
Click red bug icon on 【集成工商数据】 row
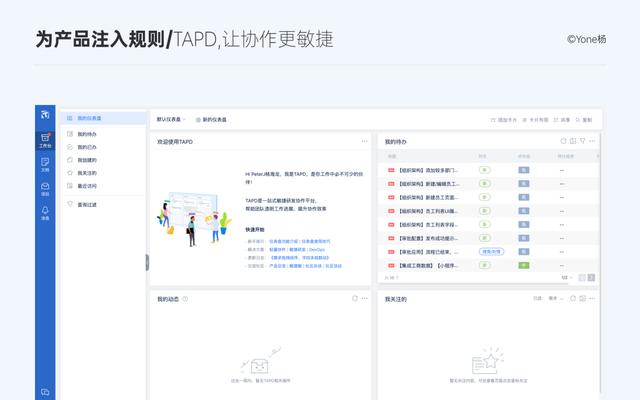click(x=391, y=265)
